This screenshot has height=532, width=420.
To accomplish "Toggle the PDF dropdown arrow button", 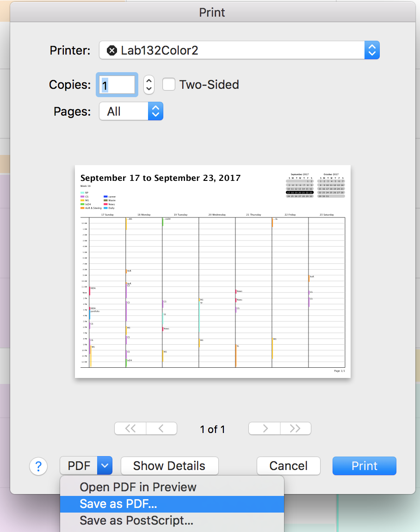I will pos(105,466).
